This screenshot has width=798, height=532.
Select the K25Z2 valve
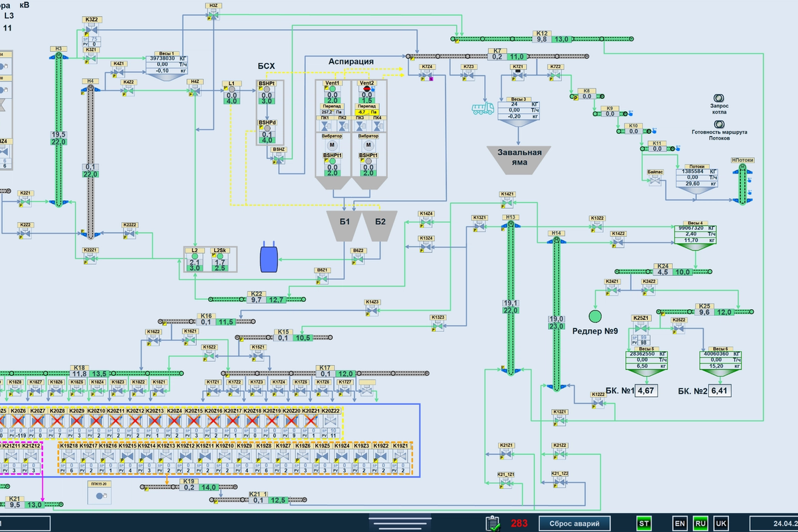click(x=678, y=330)
